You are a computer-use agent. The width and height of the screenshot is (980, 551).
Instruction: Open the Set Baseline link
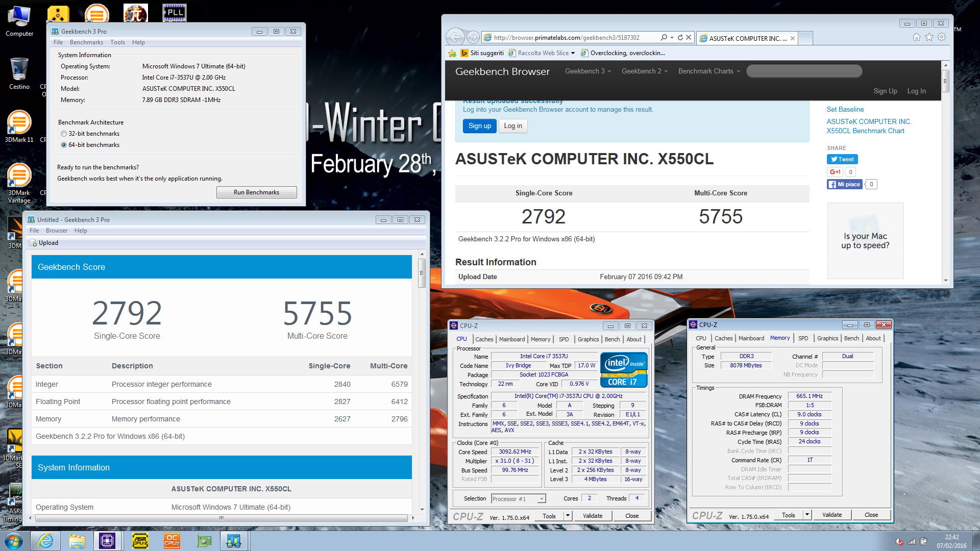coord(845,109)
